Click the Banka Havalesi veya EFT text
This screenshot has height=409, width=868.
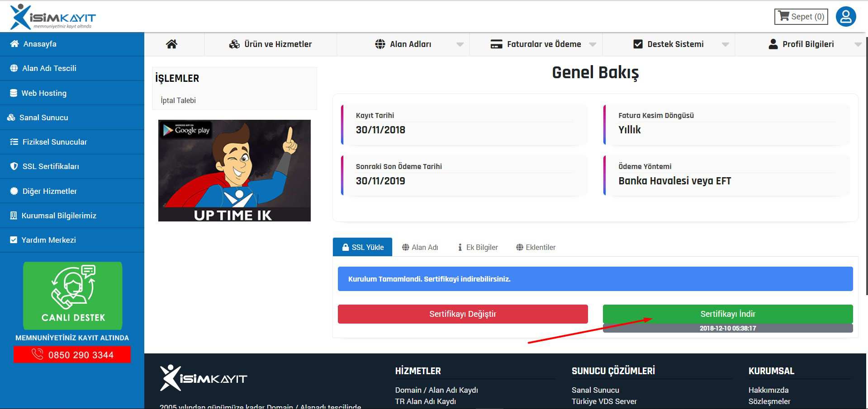click(x=674, y=181)
